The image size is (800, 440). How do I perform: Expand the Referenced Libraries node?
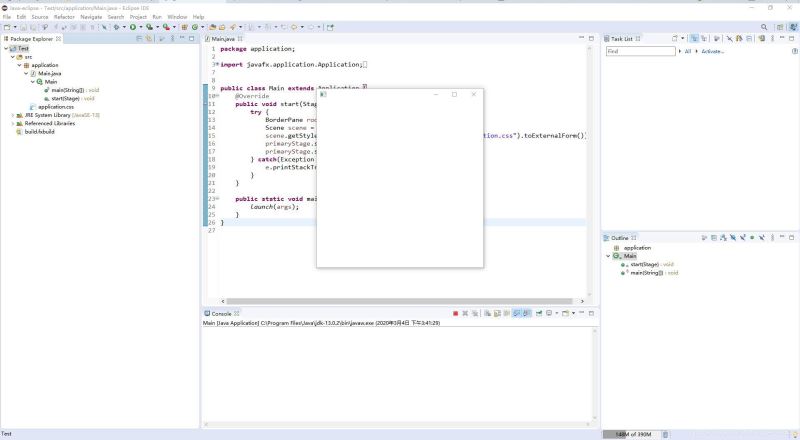click(13, 123)
